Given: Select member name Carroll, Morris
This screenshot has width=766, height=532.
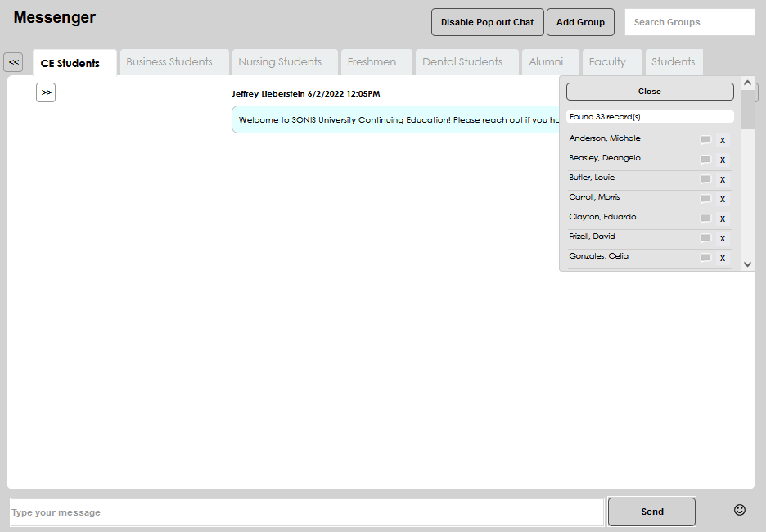Looking at the screenshot, I should pyautogui.click(x=594, y=197).
